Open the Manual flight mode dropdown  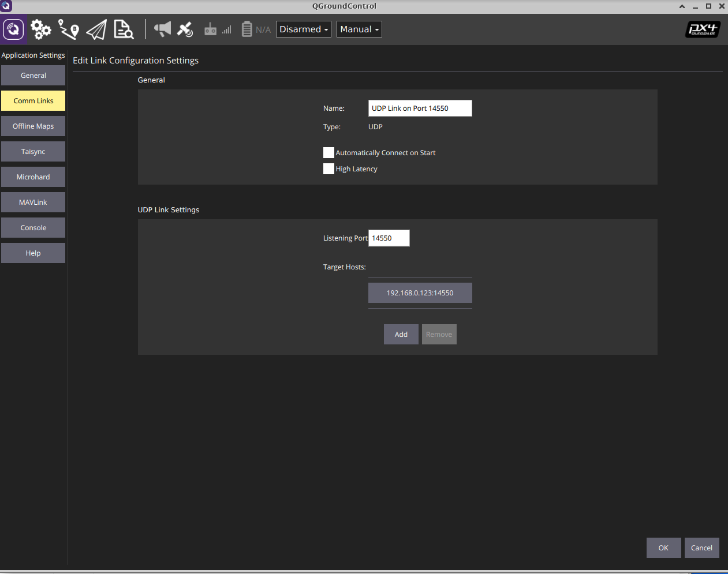point(359,29)
